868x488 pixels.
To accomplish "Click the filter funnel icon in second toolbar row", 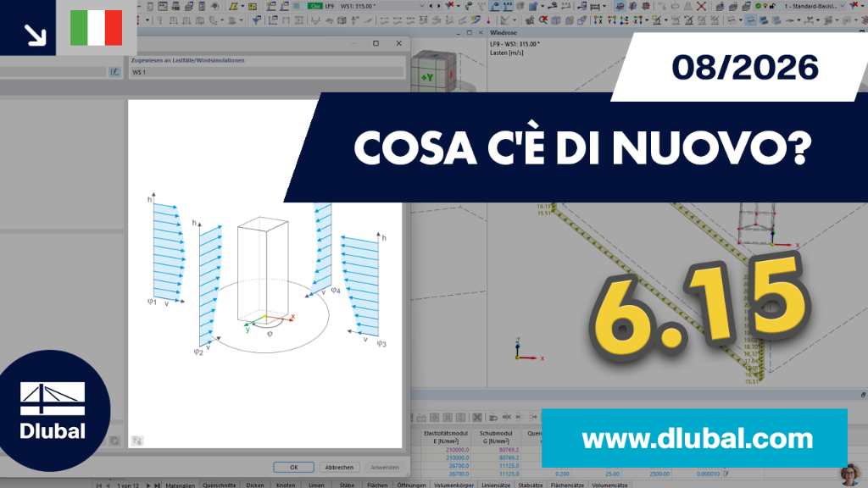I will 257,20.
